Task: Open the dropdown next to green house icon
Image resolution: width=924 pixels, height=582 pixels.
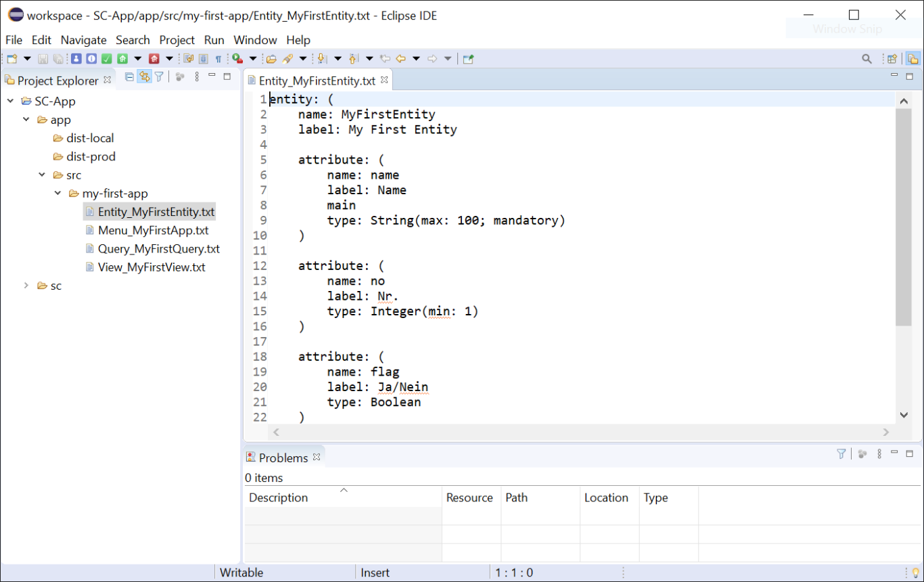Action: [137, 59]
